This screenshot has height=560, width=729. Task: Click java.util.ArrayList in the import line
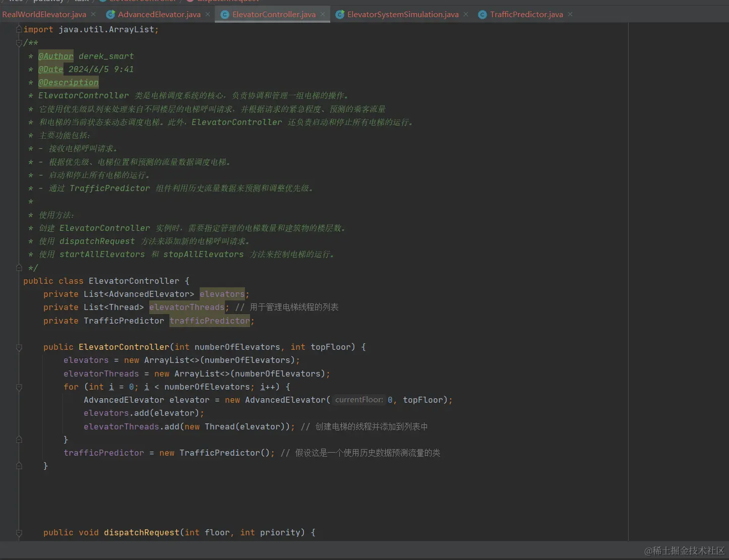pos(106,29)
